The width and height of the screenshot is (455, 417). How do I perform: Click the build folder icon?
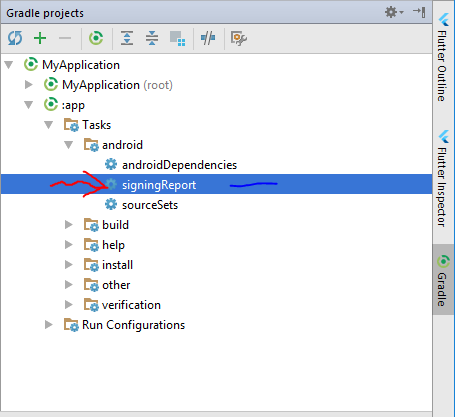(x=91, y=225)
